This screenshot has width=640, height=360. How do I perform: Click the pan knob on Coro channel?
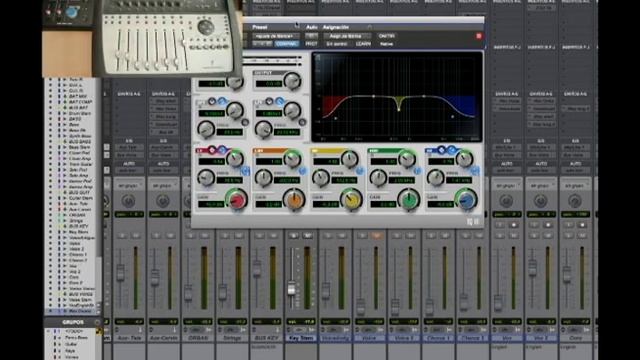[575, 201]
